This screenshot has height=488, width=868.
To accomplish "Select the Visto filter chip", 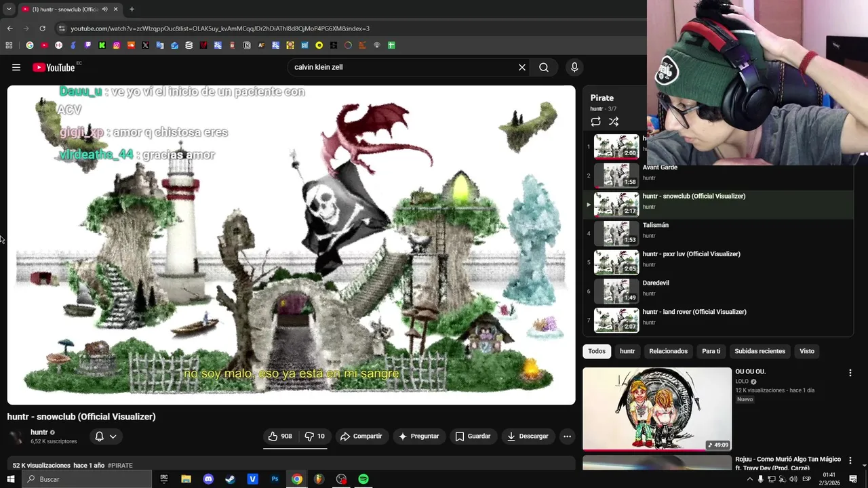I will click(x=807, y=351).
